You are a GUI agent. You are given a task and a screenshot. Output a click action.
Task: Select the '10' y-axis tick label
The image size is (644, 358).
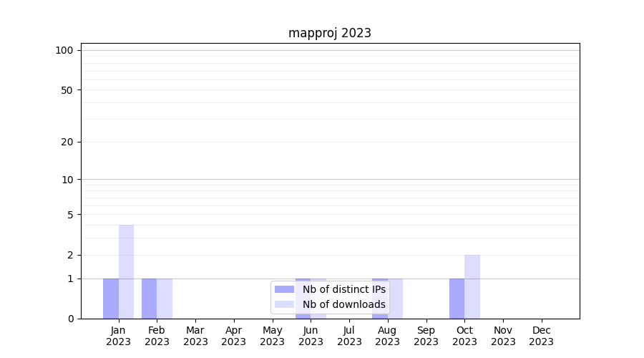point(67,180)
